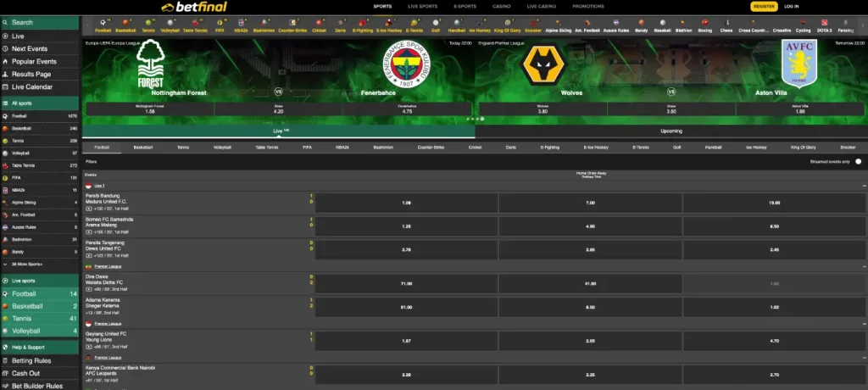Open DOTA 2 from the top sports carousel
The height and width of the screenshot is (390, 868).
pos(824,26)
